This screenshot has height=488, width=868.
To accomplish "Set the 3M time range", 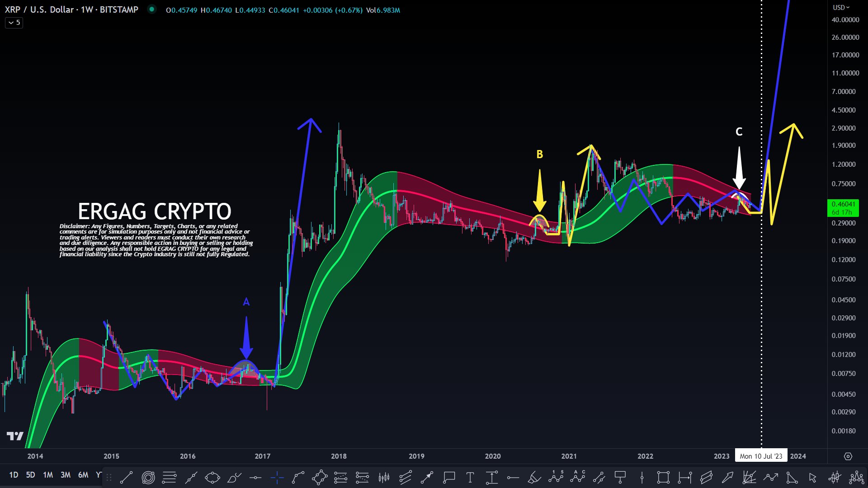I will [x=66, y=475].
